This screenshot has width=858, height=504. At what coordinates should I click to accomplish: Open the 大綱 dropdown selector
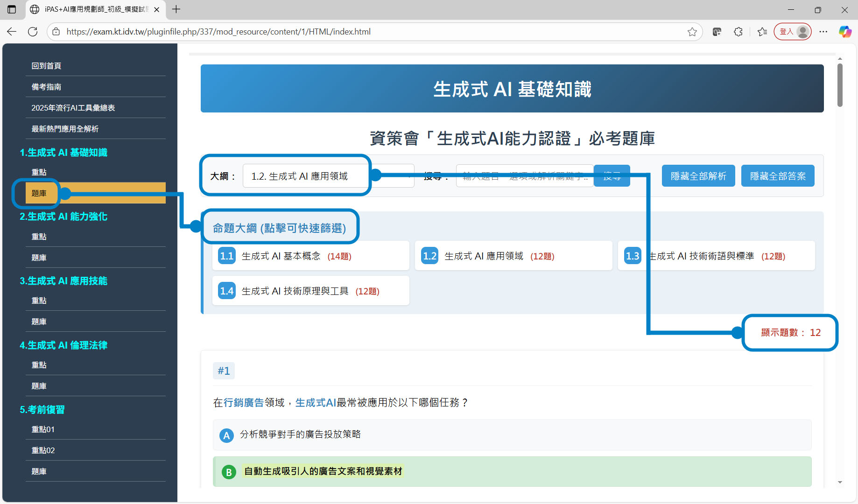[x=328, y=176]
